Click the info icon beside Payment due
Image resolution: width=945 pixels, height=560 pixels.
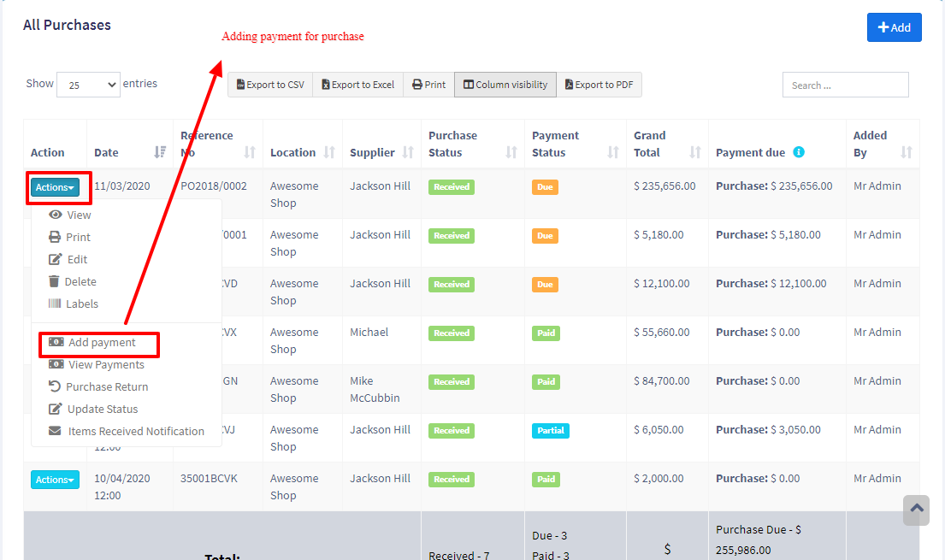(799, 152)
